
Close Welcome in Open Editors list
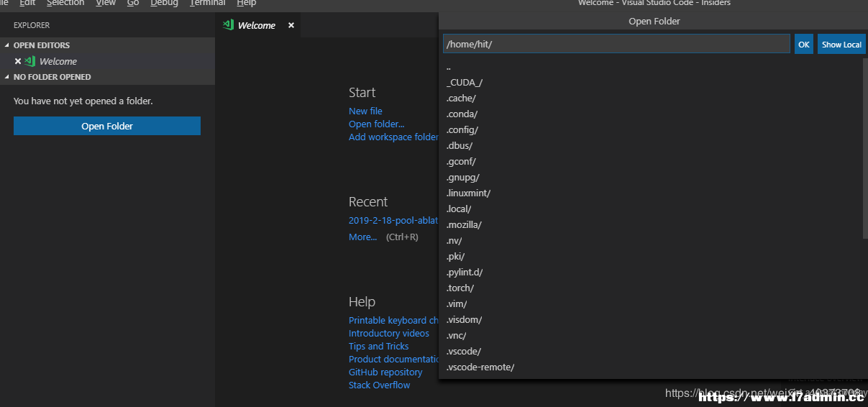click(x=18, y=61)
